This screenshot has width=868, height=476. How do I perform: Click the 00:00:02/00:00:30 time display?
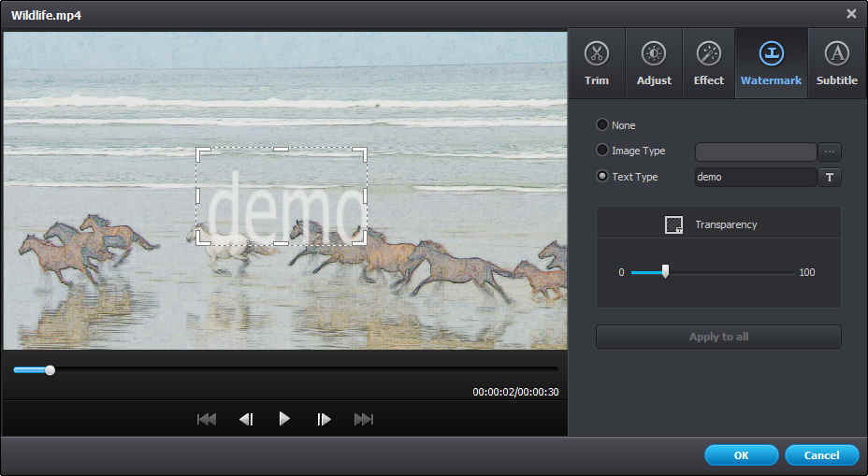[x=515, y=392]
